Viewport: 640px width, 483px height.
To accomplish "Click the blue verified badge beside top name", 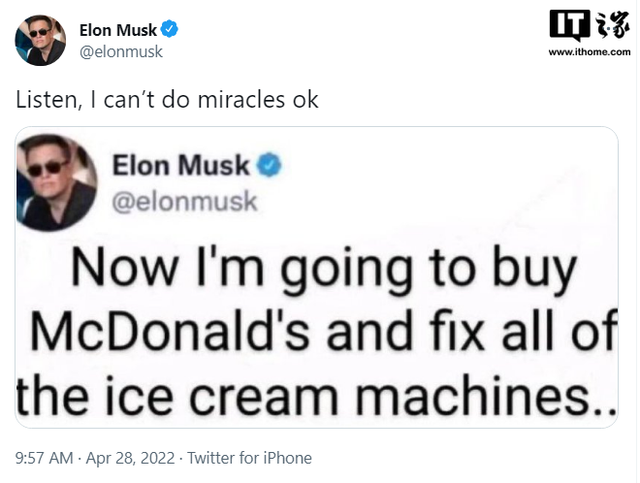I will [169, 29].
